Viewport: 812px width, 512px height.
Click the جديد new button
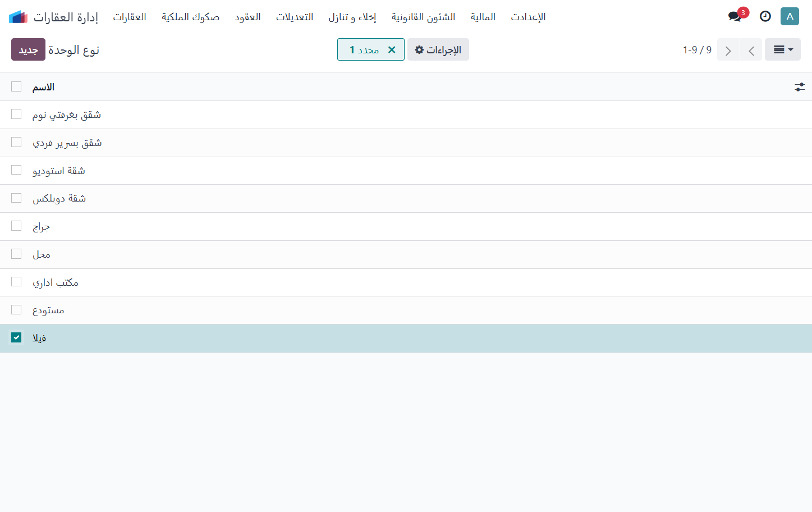pyautogui.click(x=28, y=49)
